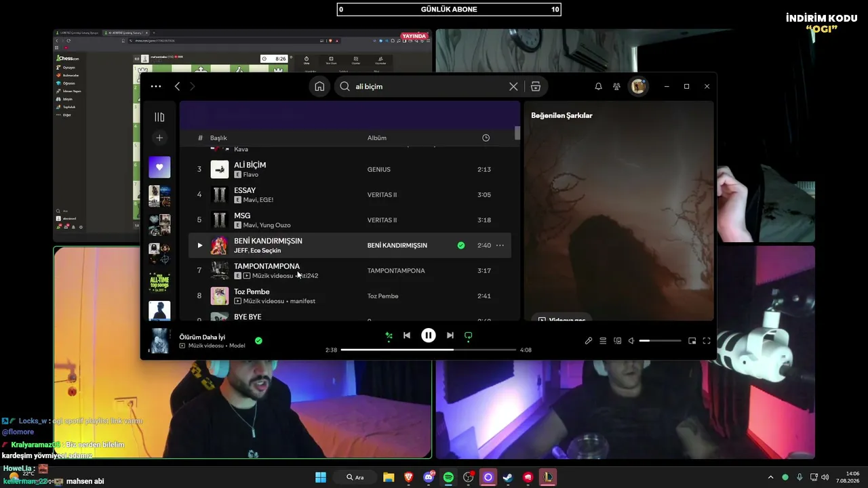The height and width of the screenshot is (488, 868).
Task: Open the Windows Start menu
Action: [x=321, y=477]
